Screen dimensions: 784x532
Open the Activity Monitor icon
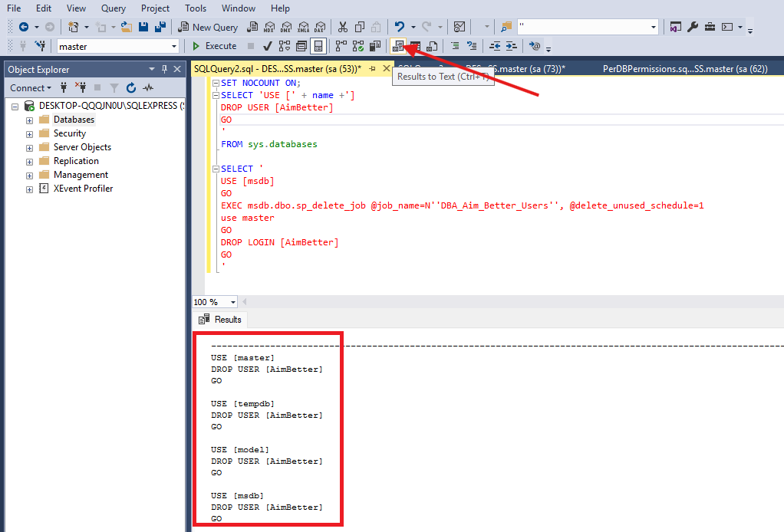pyautogui.click(x=460, y=27)
